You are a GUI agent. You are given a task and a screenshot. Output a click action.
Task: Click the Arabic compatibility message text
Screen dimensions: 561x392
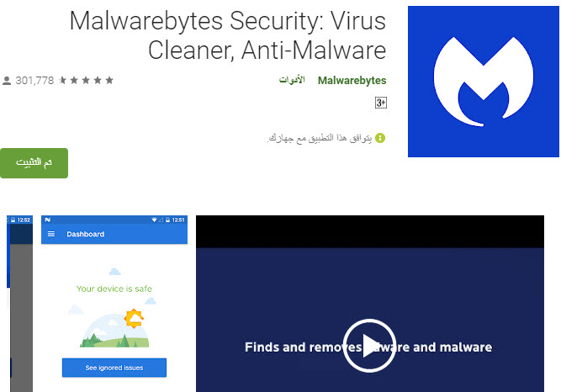point(320,138)
